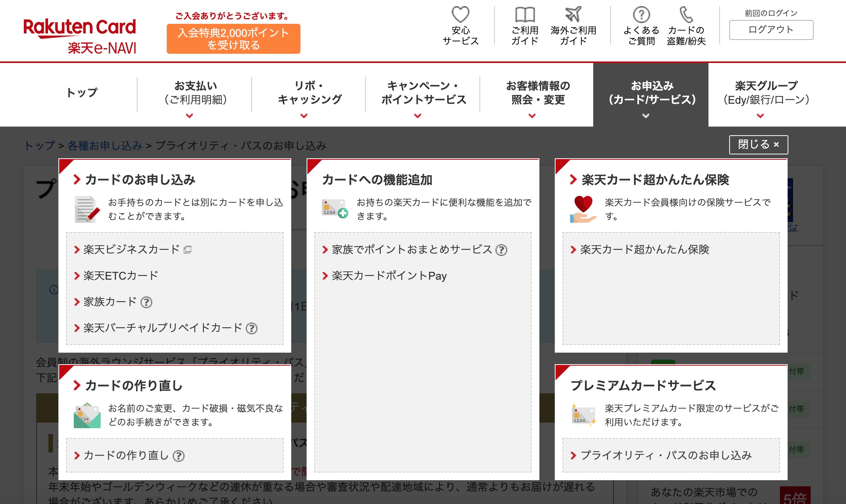Click help icon next to 楽天バーチャルプリペイドカード
The height and width of the screenshot is (504, 846).
(x=252, y=328)
